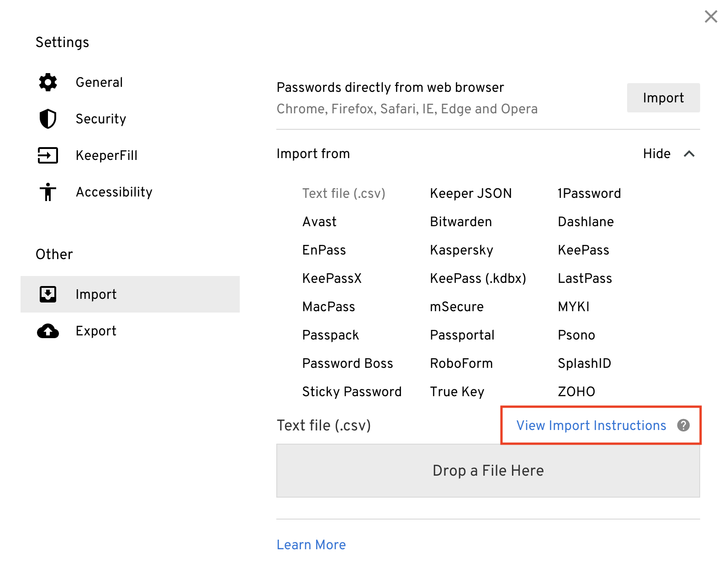Screen dimensions: 728x573
Task: Open View Import Instructions link
Action: tap(591, 425)
